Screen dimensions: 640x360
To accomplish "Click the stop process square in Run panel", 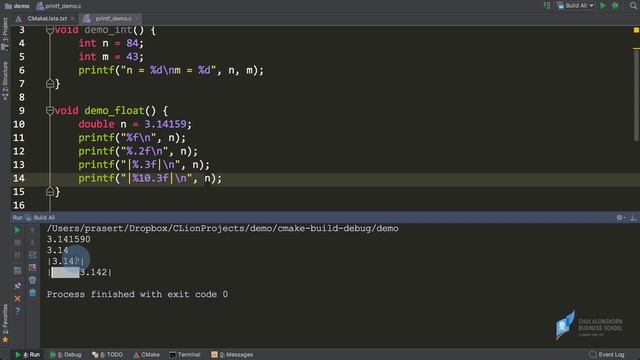I will tap(17, 243).
